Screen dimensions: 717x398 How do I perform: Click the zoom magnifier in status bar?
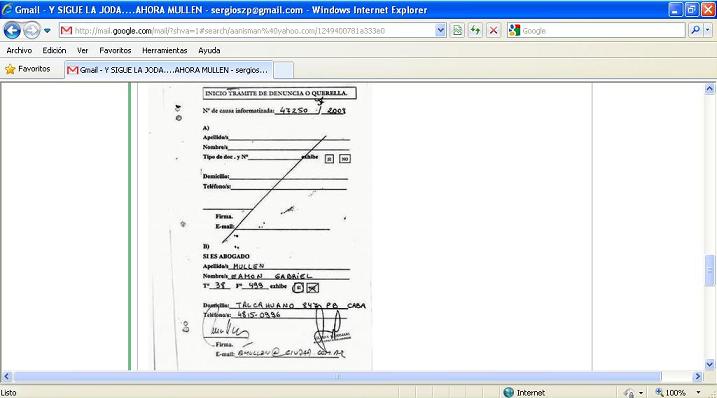(x=659, y=392)
